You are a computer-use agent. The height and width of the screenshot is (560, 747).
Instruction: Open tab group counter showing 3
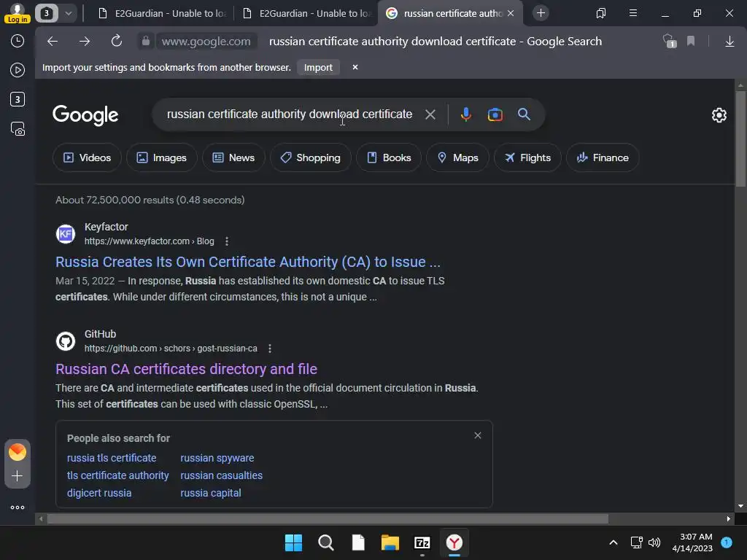tap(47, 13)
